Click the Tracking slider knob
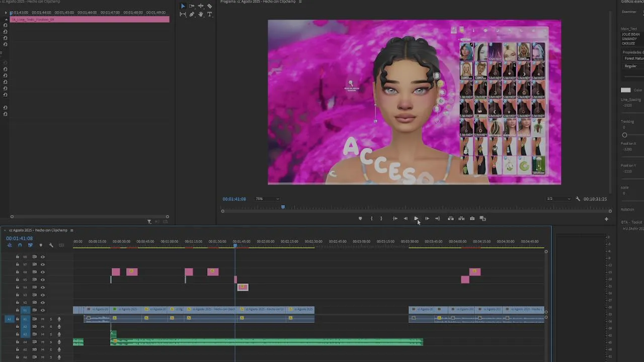This screenshot has height=362, width=644. click(625, 135)
